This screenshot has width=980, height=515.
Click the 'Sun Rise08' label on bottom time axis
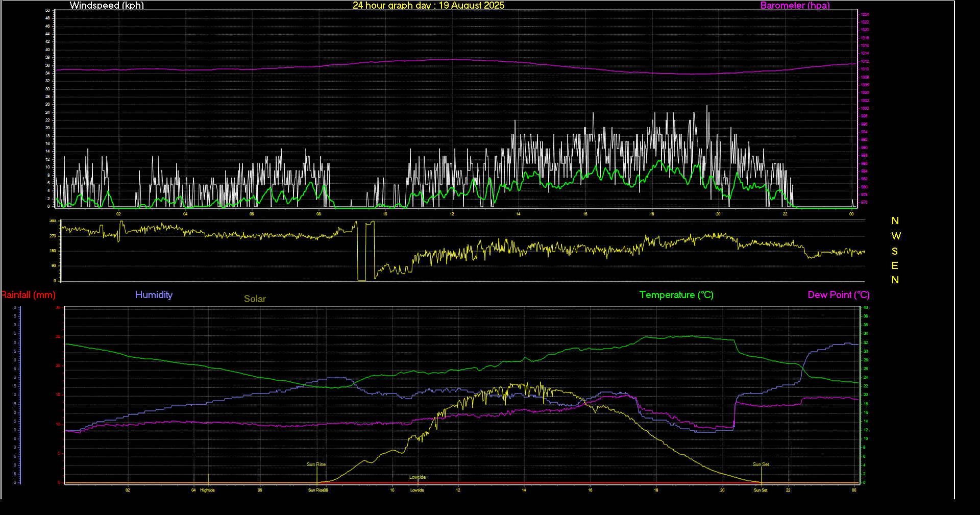[318, 490]
